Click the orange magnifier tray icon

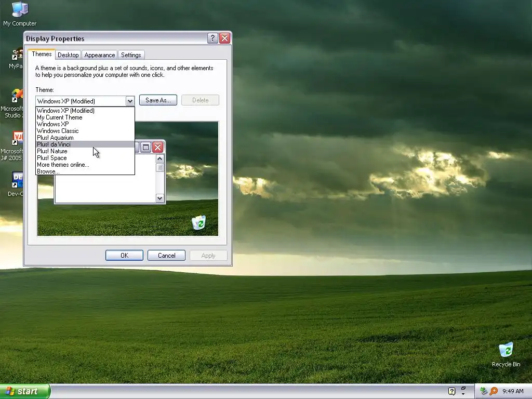[494, 391]
